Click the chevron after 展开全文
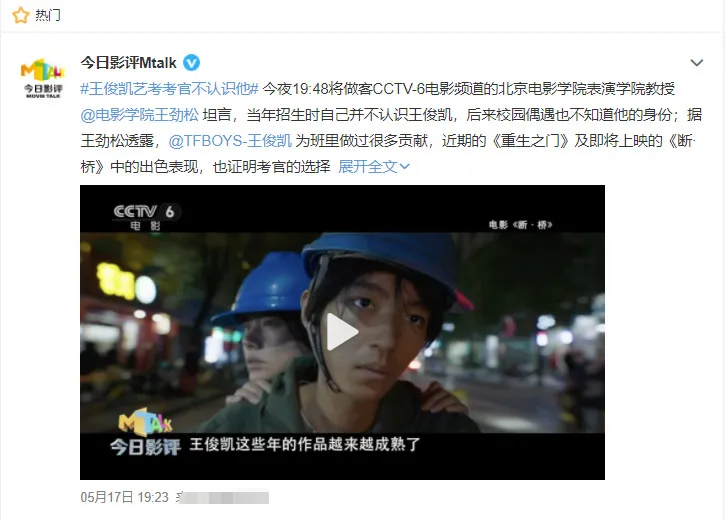Image resolution: width=725 pixels, height=520 pixels. click(x=405, y=166)
